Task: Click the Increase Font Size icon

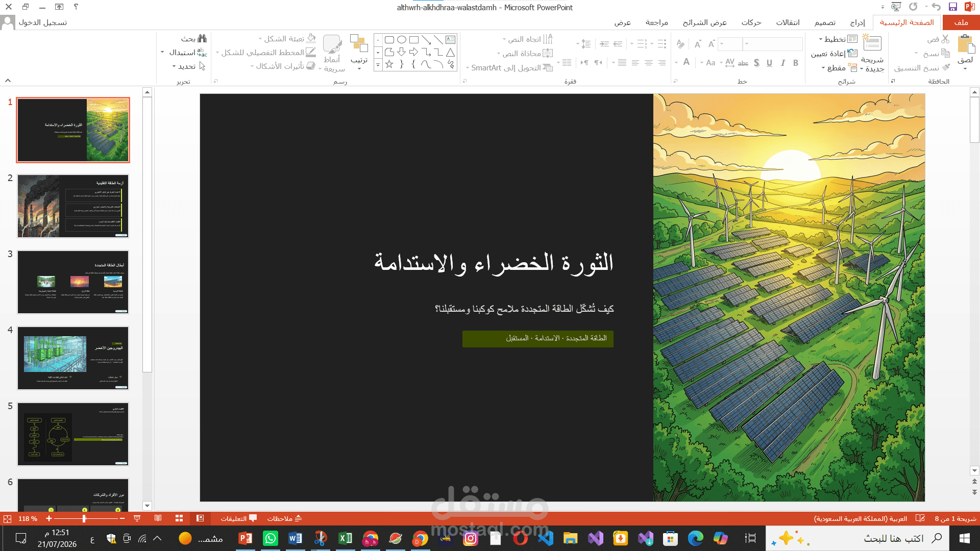Action: pos(711,44)
